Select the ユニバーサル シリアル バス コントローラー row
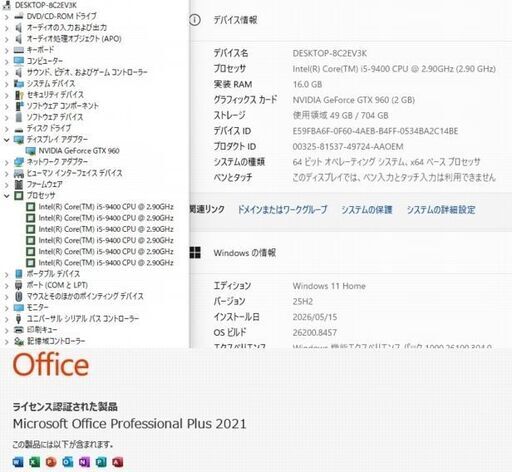This screenshot has height=472, width=512. pyautogui.click(x=83, y=319)
